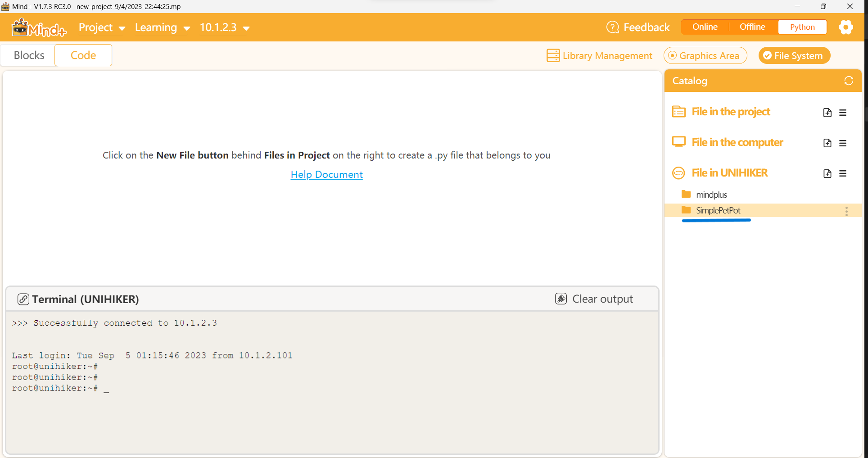Open the Help Document link
The width and height of the screenshot is (868, 458).
(x=326, y=174)
